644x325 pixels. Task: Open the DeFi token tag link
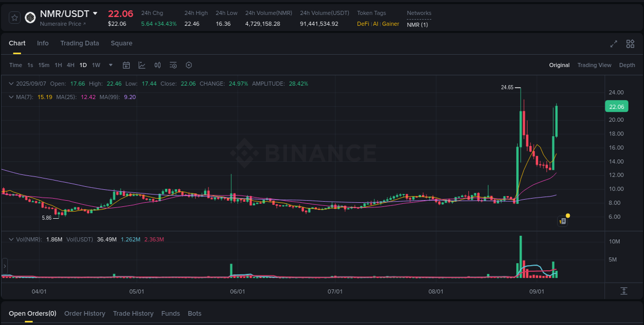363,24
